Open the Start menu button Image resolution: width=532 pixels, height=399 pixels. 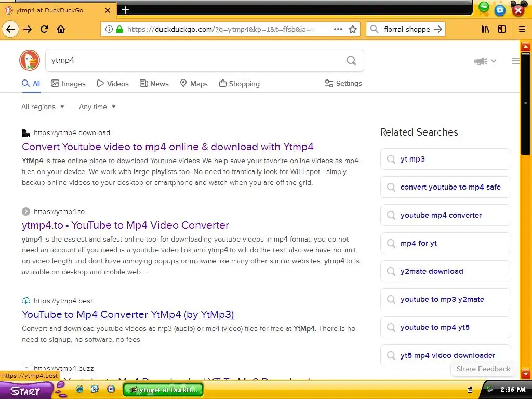pyautogui.click(x=26, y=391)
